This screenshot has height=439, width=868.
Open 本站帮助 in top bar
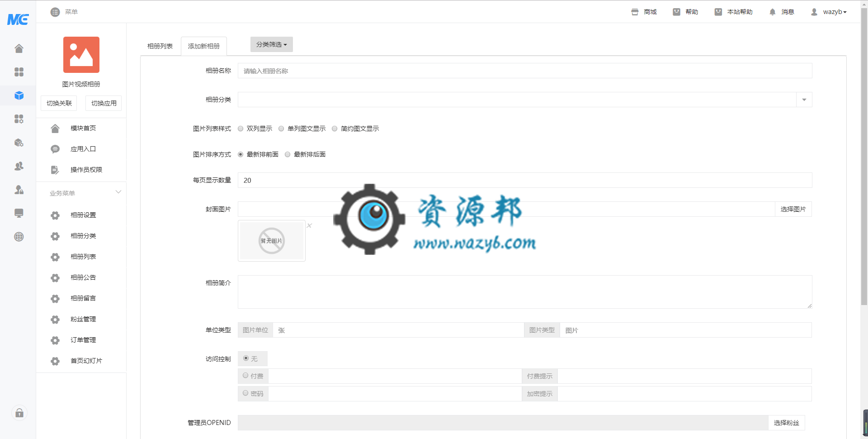733,12
